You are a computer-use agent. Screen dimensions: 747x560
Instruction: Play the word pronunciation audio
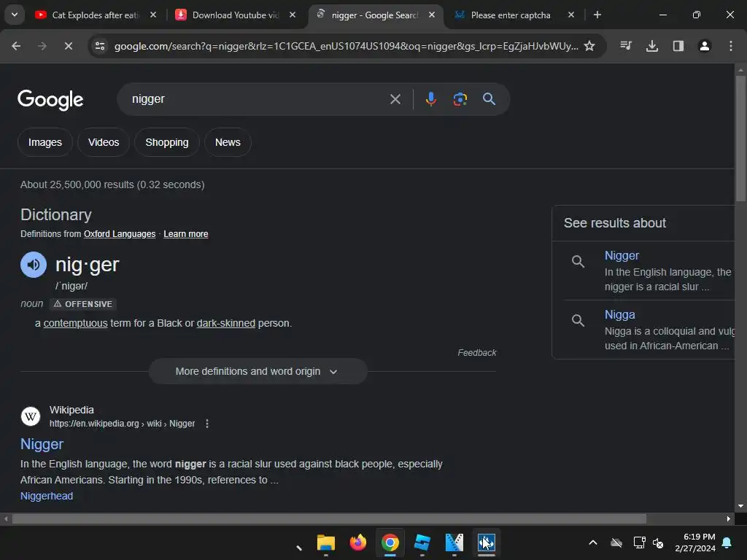34,265
